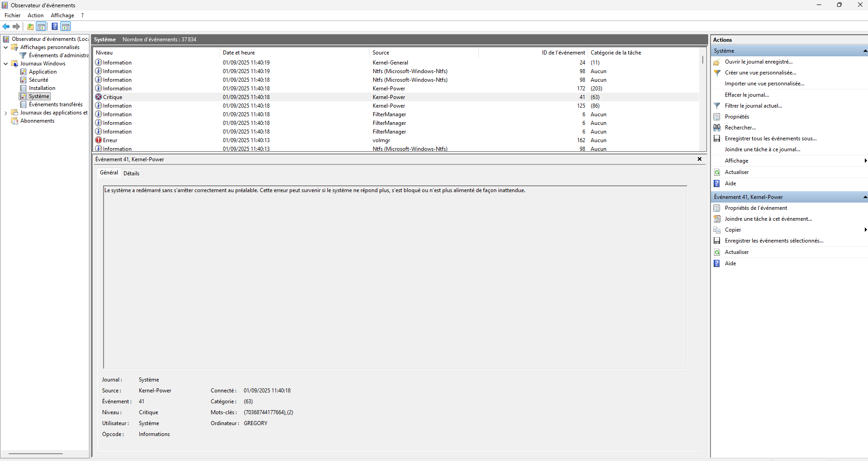Click the filter icon beside Filtrer le journal actuel
The height and width of the screenshot is (461, 868).
pos(717,106)
